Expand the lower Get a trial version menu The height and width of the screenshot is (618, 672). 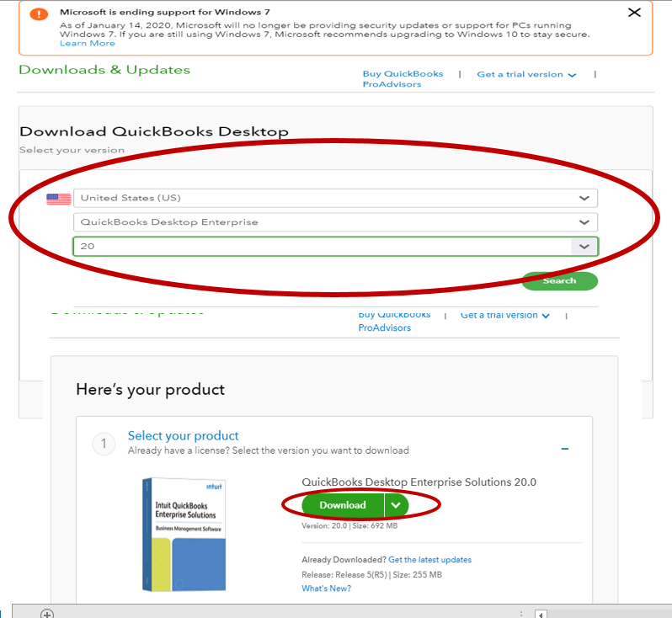505,316
